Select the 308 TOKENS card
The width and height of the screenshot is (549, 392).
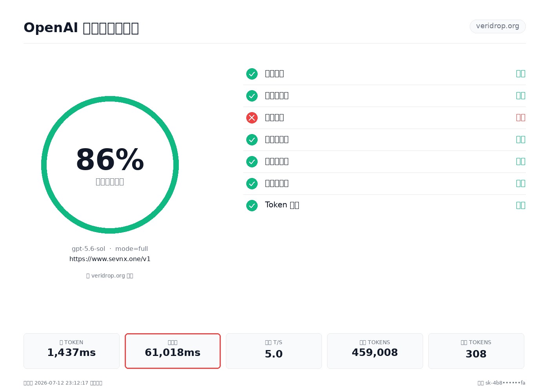tap(476, 351)
